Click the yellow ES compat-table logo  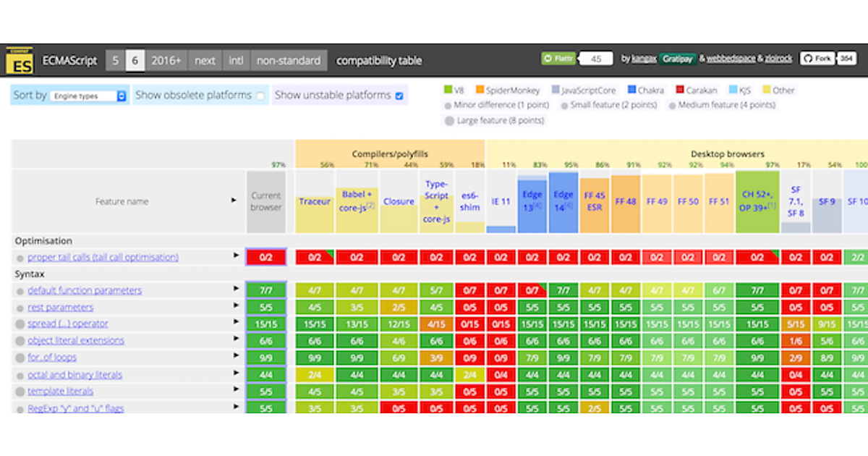20,61
